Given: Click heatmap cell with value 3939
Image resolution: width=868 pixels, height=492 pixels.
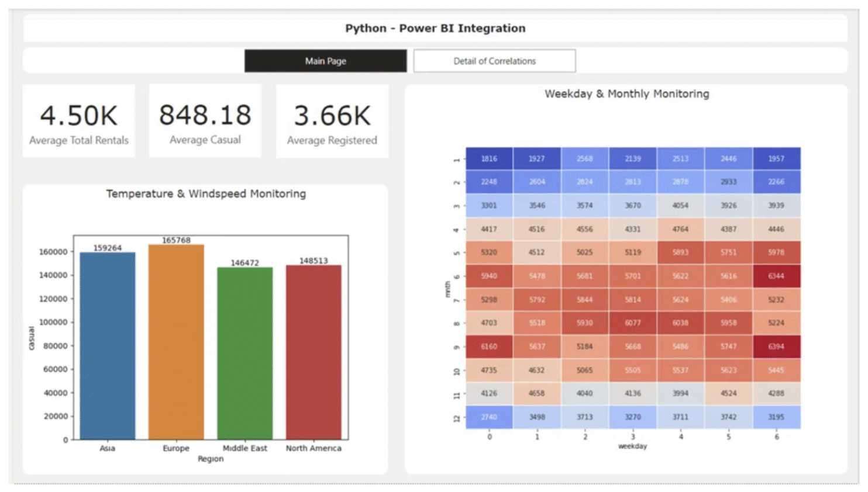Looking at the screenshot, I should (776, 206).
